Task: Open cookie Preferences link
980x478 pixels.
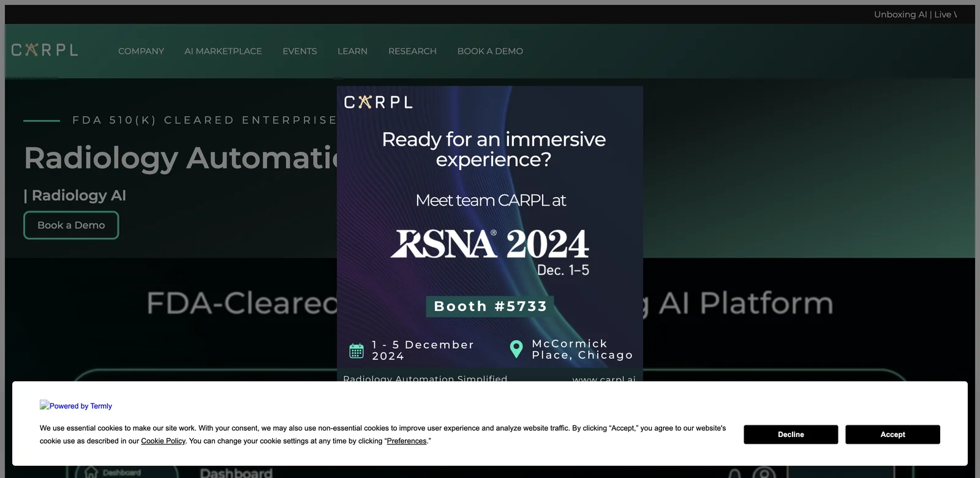Action: coord(407,441)
